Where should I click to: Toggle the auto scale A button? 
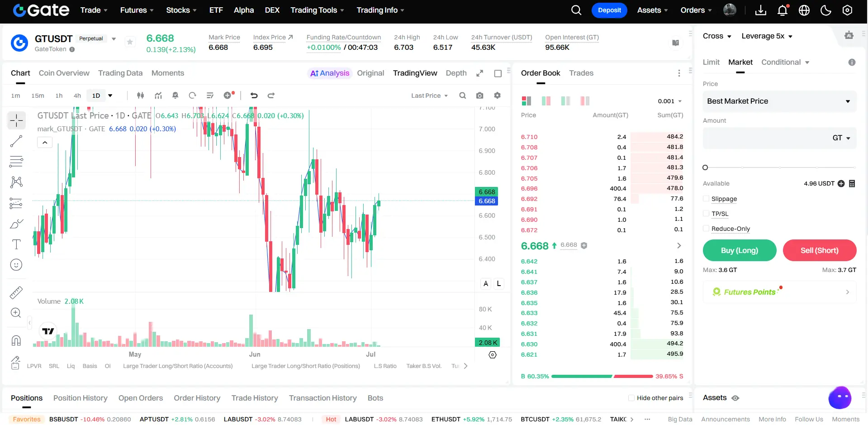486,284
